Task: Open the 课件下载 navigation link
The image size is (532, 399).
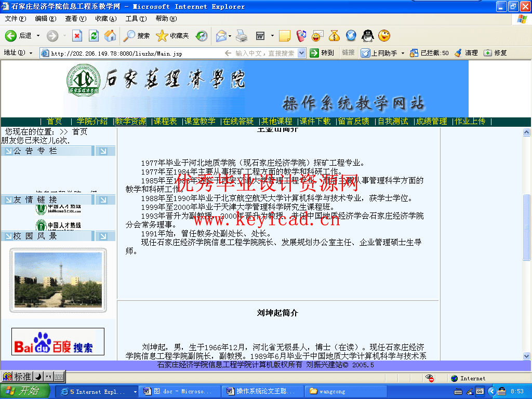Action: [x=315, y=121]
